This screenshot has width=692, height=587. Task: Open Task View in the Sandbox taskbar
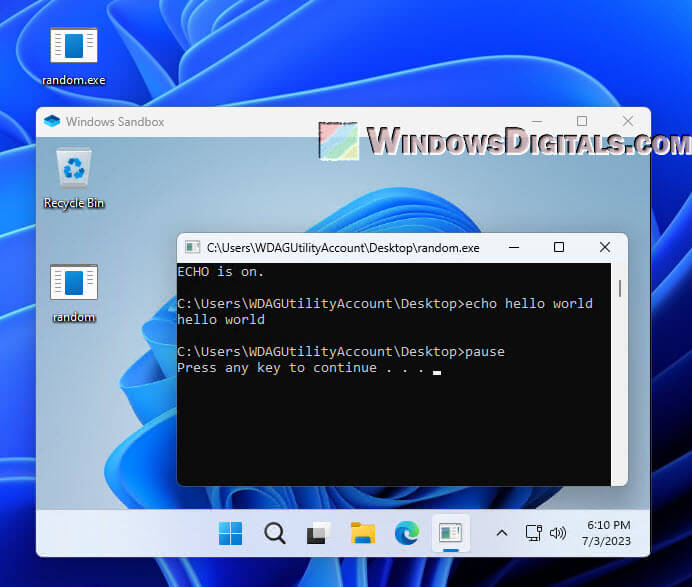pos(318,533)
